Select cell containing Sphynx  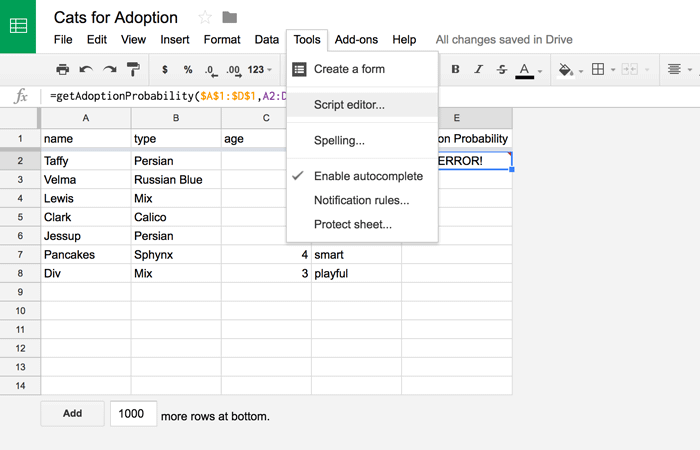(x=176, y=254)
